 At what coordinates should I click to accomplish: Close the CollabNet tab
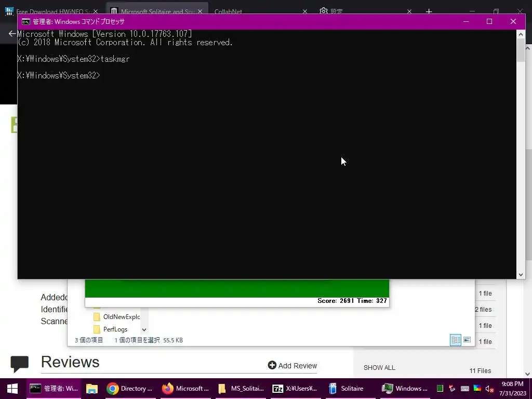304,11
